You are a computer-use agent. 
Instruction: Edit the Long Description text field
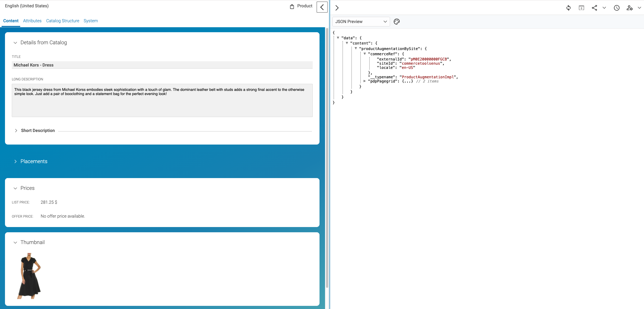[162, 100]
